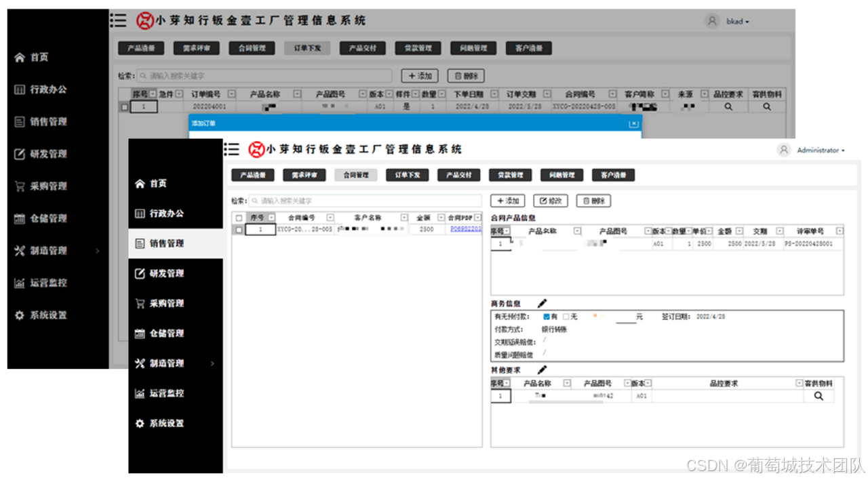Click 系统设置 gear icon in back window sidebar
868x480 pixels.
(x=20, y=315)
